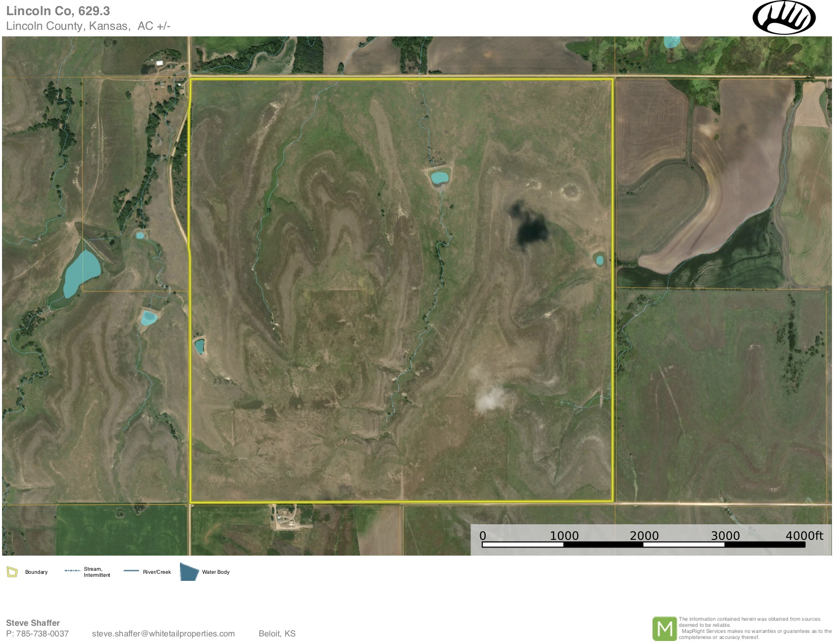Click the largest teal lake west of boundary
834x644 pixels.
(x=81, y=272)
